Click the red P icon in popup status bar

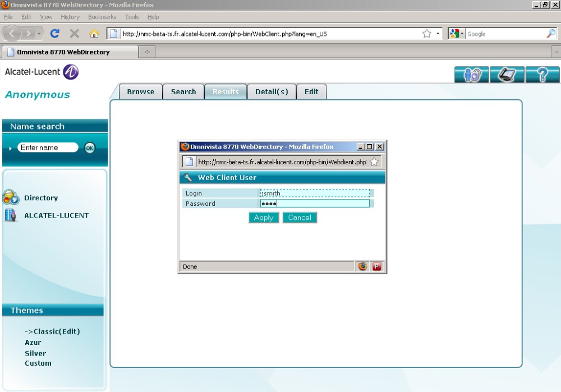point(377,266)
